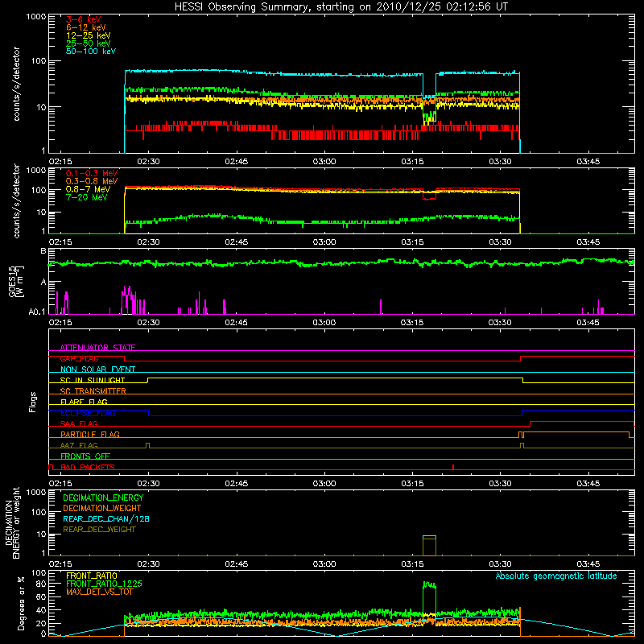The height and width of the screenshot is (644, 644).
Task: Select the 50-100 keV legend label
Action: tap(91, 52)
